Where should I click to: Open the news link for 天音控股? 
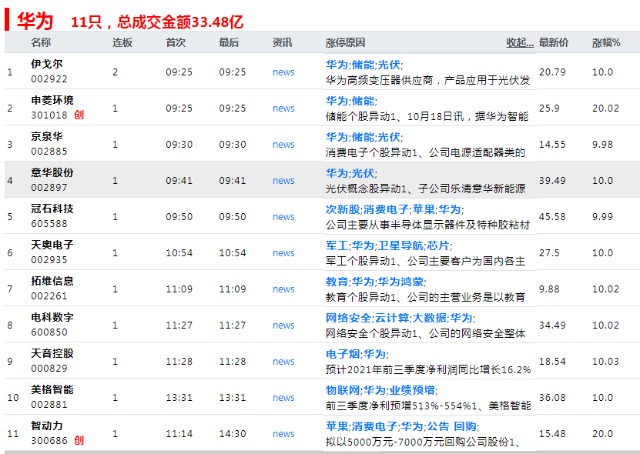click(283, 362)
